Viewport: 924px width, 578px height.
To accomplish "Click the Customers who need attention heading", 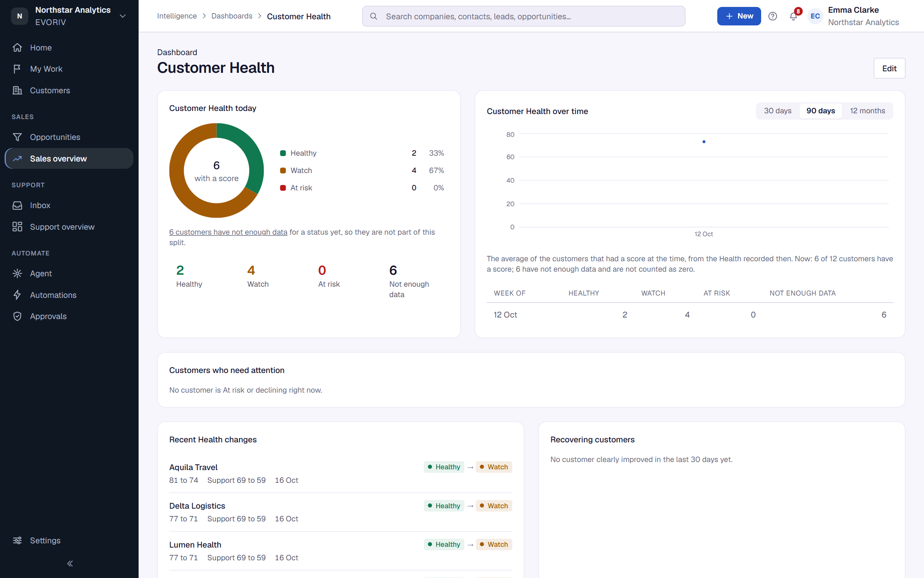I will click(x=227, y=370).
